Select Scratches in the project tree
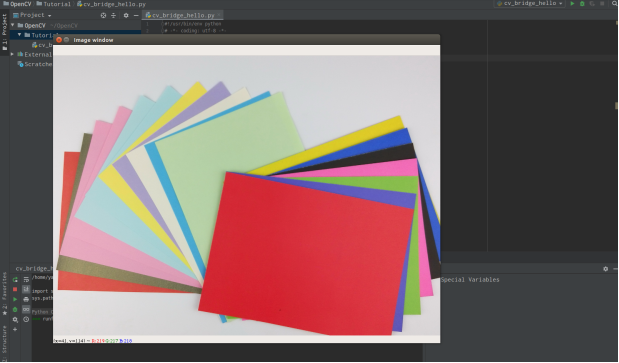The height and width of the screenshot is (363, 619). pos(35,64)
